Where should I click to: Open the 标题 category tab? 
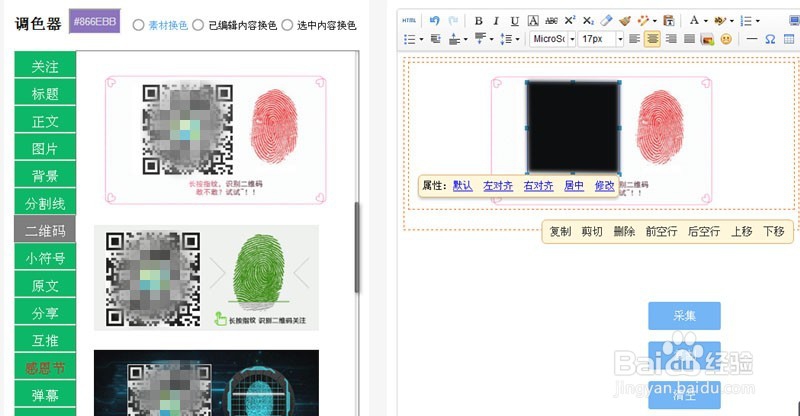45,93
